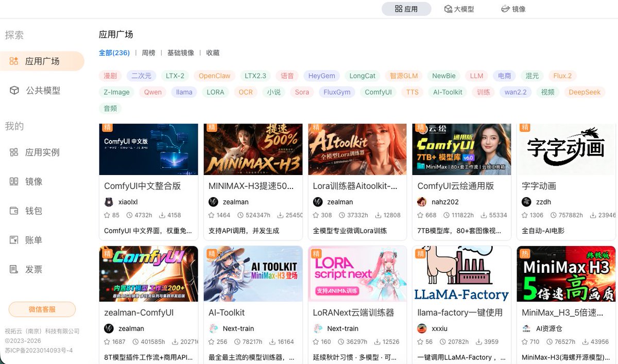Click AI资源仓 author avatar icon

pyautogui.click(x=526, y=328)
